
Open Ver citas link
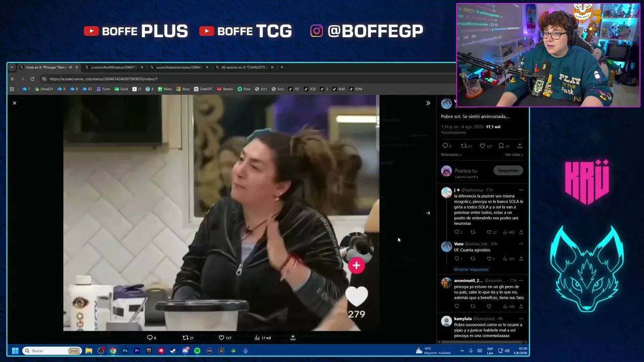[x=514, y=155]
